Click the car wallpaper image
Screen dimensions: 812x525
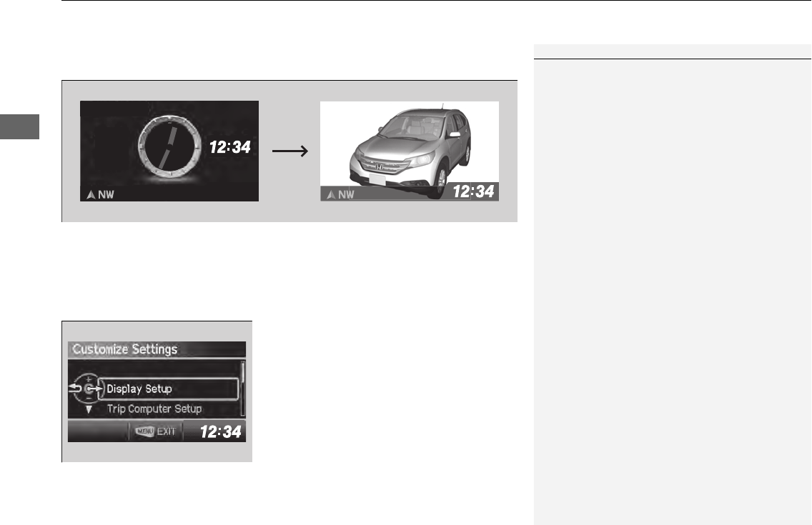(x=410, y=151)
